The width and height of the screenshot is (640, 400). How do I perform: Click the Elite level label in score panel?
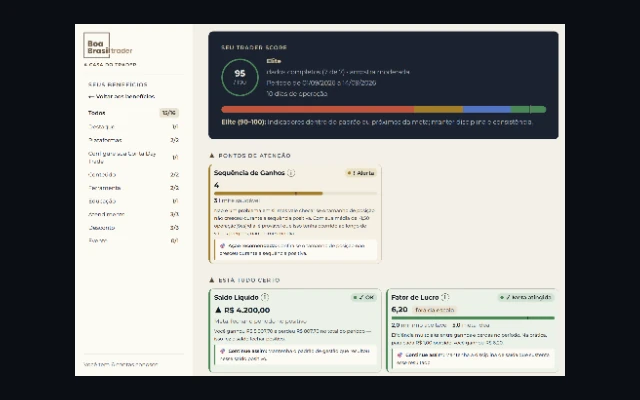click(x=274, y=61)
